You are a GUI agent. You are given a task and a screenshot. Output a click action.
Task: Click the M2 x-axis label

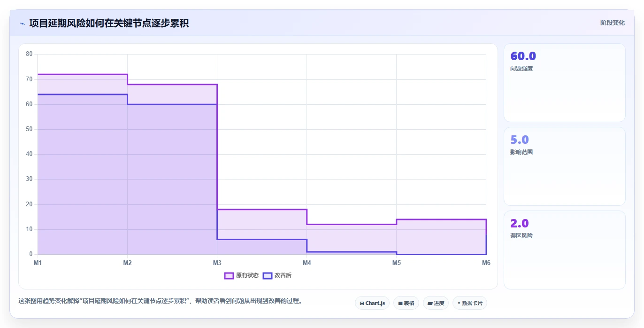point(127,263)
